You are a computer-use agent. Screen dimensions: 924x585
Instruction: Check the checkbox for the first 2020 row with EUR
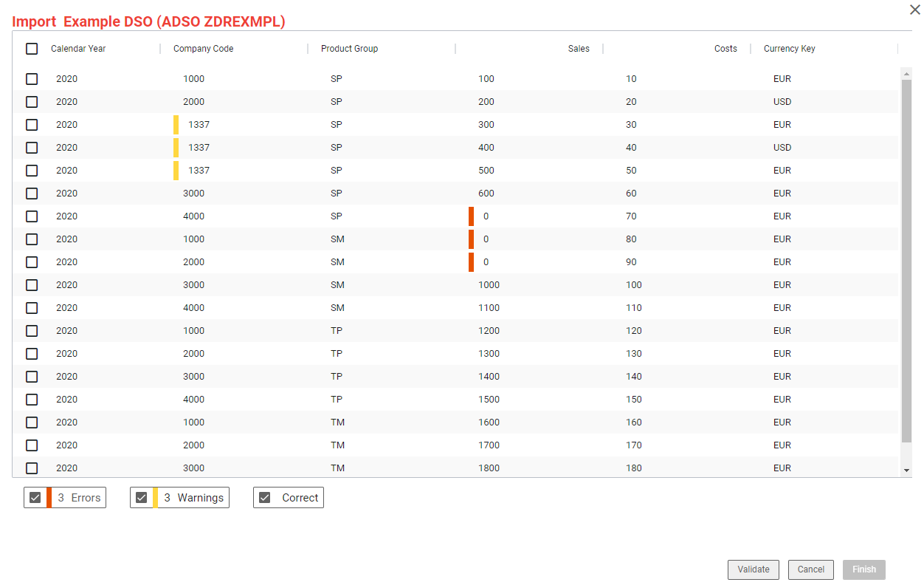click(x=32, y=78)
